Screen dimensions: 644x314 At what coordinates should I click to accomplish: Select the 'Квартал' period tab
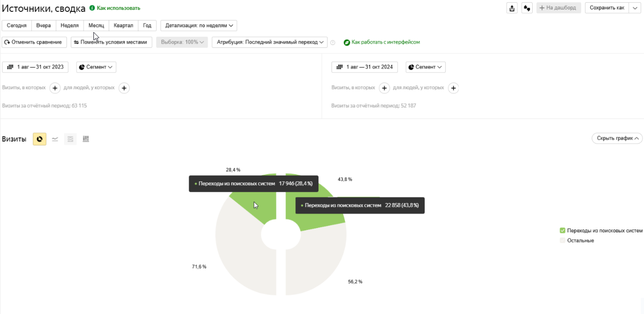tap(124, 25)
